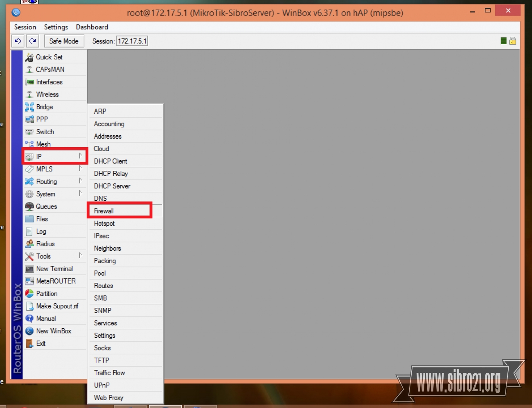Click the Bridge icon in sidebar
The image size is (532, 408).
[x=29, y=107]
